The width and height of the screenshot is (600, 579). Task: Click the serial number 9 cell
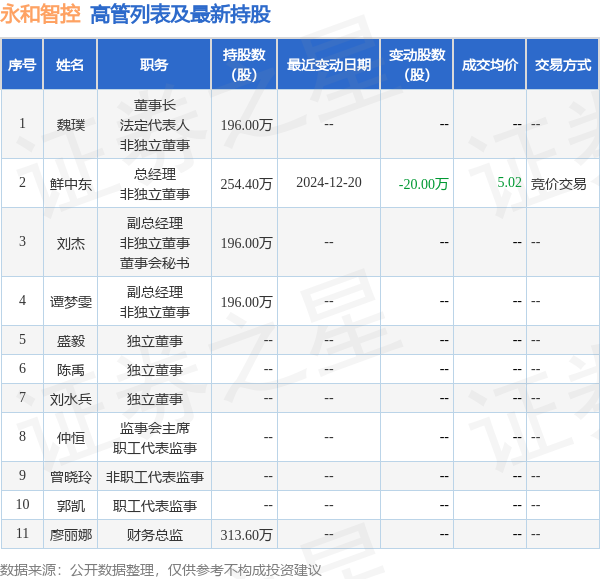(x=23, y=475)
